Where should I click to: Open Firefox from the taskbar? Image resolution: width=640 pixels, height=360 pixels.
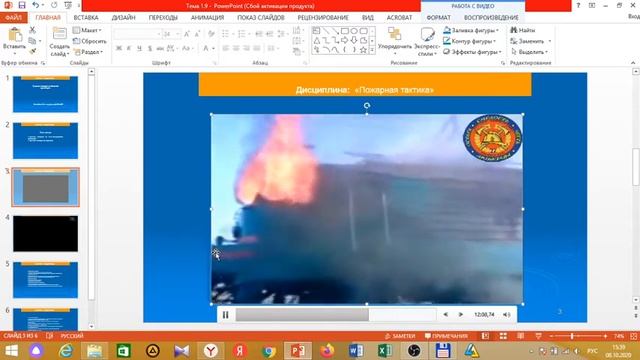[x=327, y=351]
